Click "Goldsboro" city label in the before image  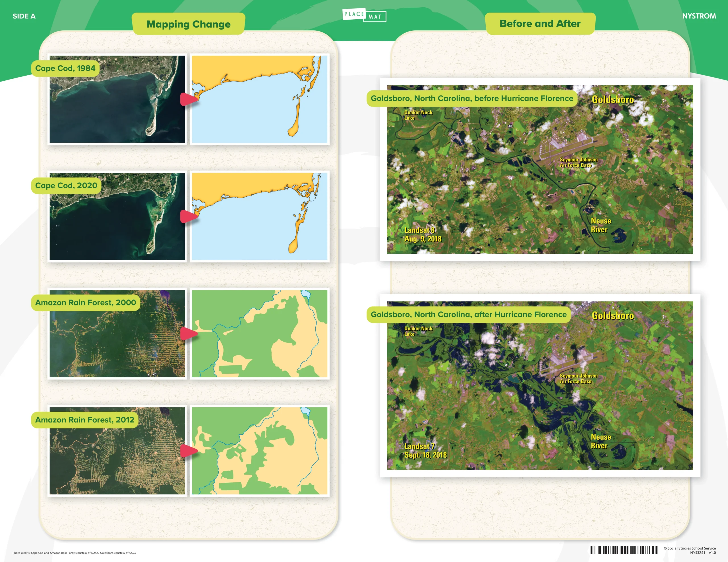coord(613,99)
